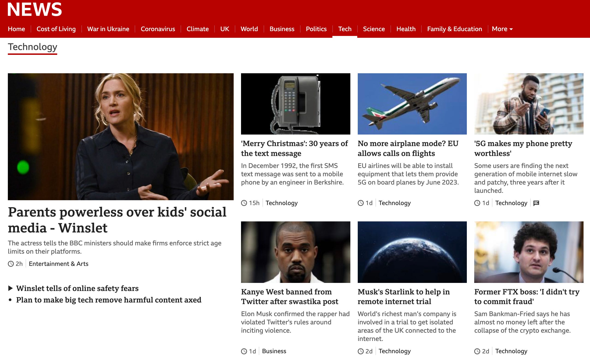Viewport: 590px width, 364px height.
Task: Click Technology tag under airplane mode article
Action: (x=395, y=203)
